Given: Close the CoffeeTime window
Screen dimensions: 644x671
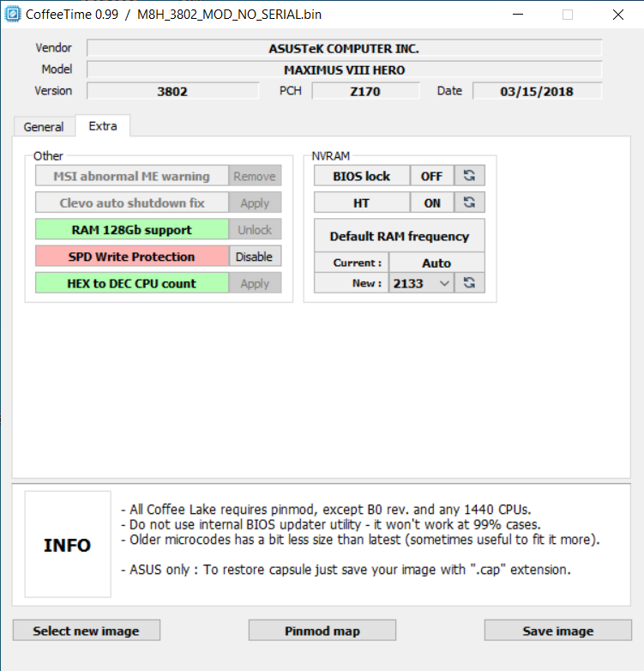Looking at the screenshot, I should click(618, 14).
